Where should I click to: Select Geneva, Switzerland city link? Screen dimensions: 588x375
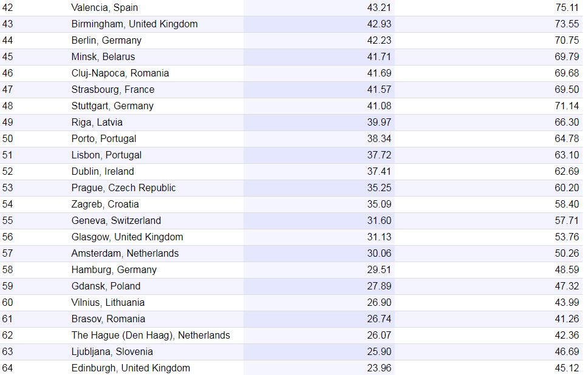click(x=116, y=221)
